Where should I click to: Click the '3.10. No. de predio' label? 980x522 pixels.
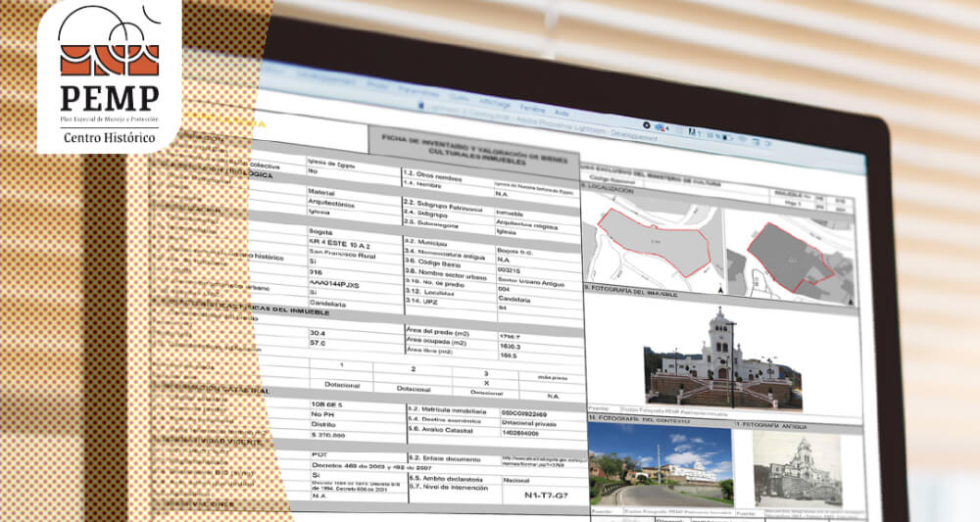click(434, 283)
